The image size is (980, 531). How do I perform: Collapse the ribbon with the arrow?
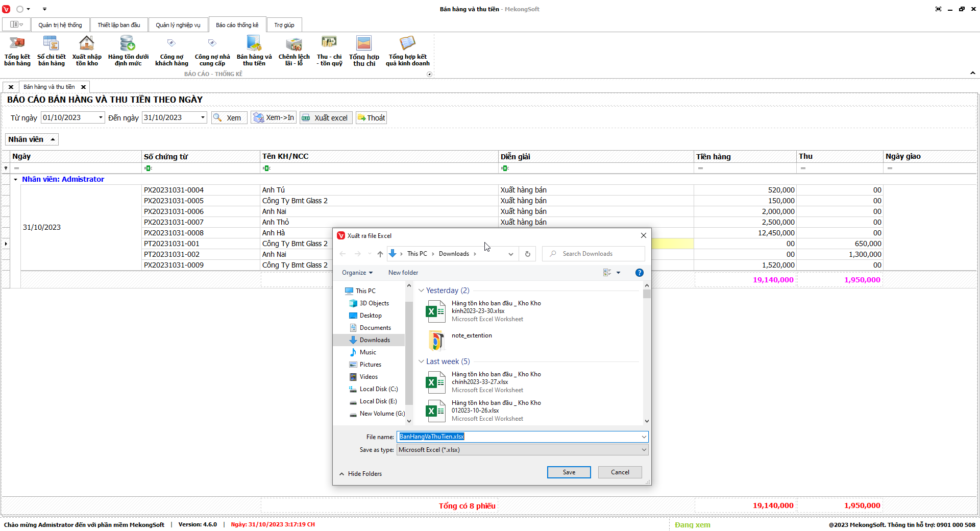click(x=972, y=74)
